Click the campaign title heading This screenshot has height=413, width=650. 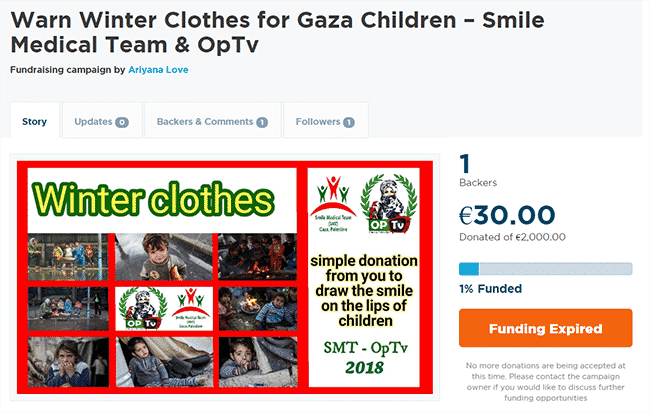point(277,32)
